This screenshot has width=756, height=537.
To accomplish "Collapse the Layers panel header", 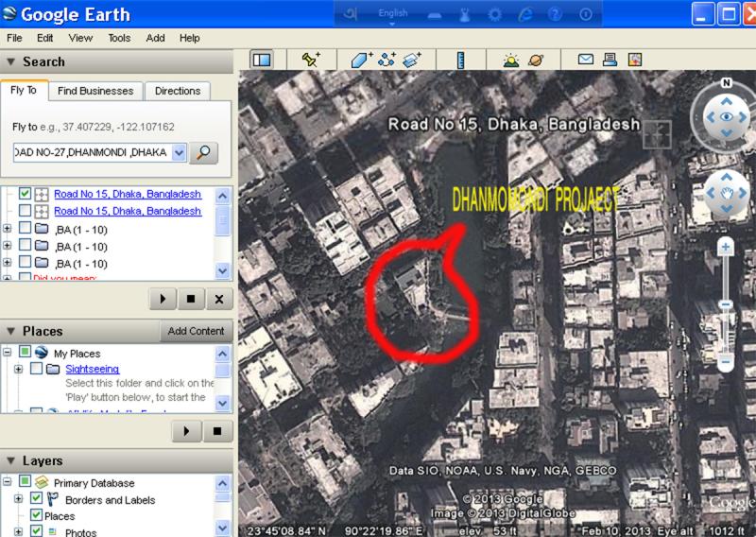I will 11,460.
